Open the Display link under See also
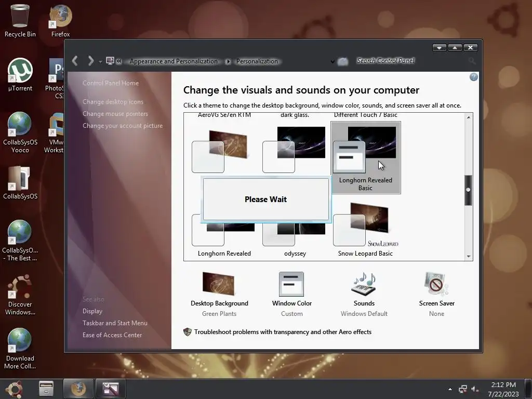This screenshot has width=532, height=399. coord(92,311)
